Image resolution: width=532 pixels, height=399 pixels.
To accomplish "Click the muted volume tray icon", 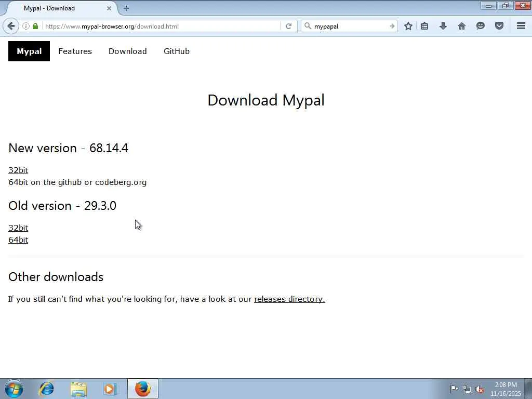I will tap(480, 390).
